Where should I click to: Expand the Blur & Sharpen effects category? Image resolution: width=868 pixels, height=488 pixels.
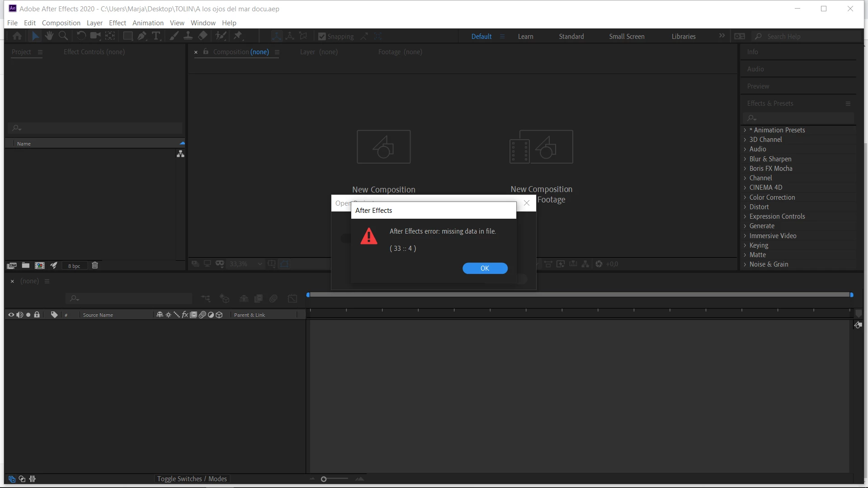[x=745, y=159]
